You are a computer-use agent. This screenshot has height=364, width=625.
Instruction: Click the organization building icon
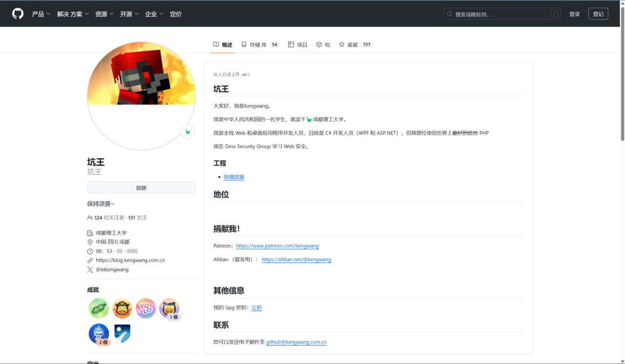pyautogui.click(x=90, y=233)
